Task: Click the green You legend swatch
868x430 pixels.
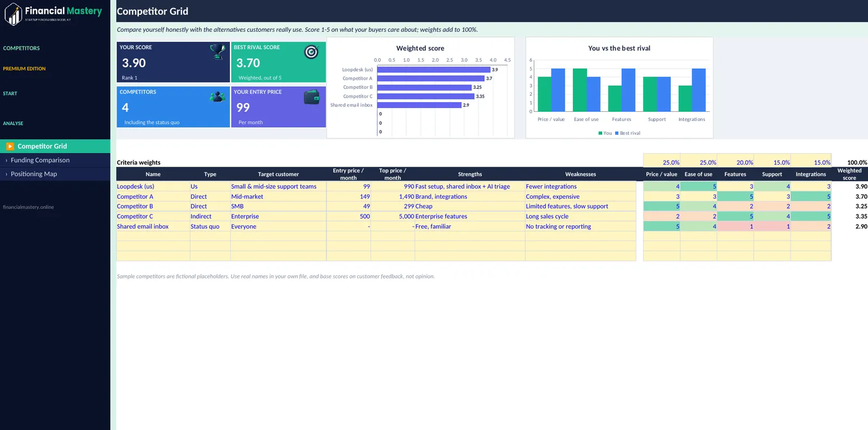Action: tap(600, 133)
